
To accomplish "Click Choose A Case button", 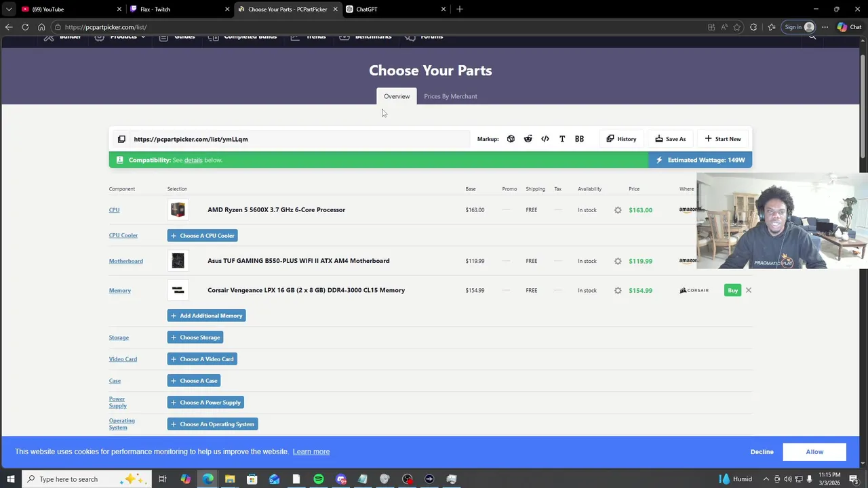I will click(194, 381).
